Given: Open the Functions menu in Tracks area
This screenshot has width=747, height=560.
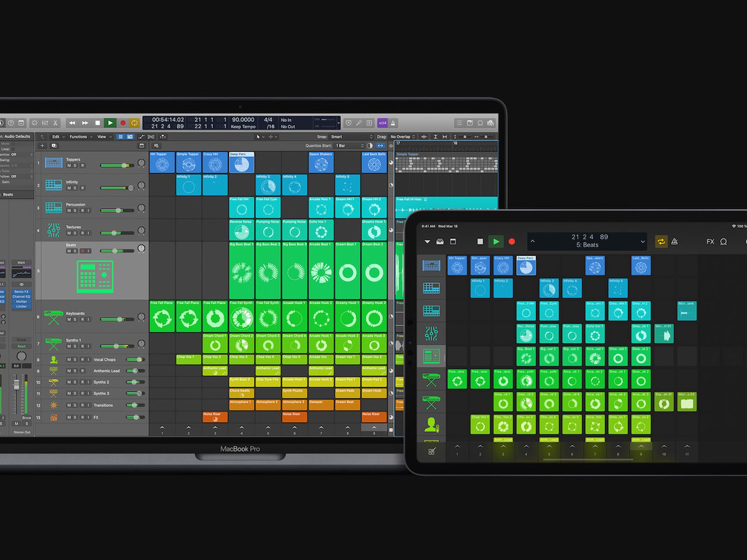Looking at the screenshot, I should click(x=79, y=137).
